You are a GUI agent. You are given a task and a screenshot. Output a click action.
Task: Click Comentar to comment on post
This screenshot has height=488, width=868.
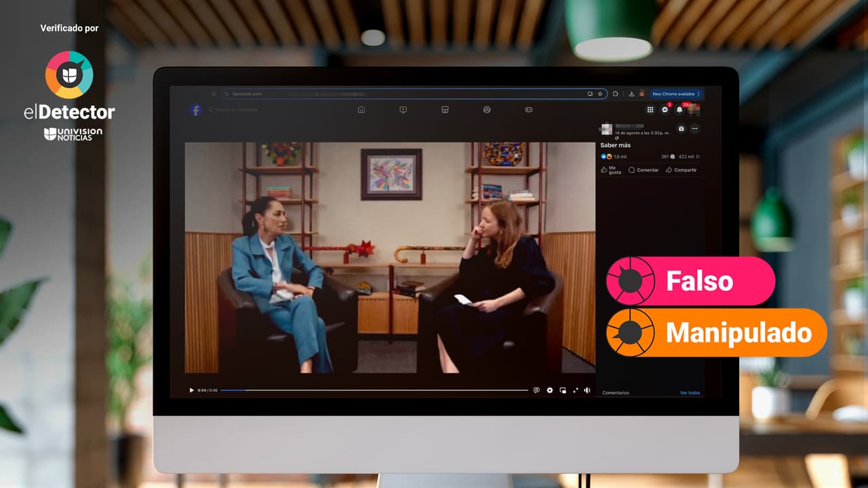click(x=644, y=170)
